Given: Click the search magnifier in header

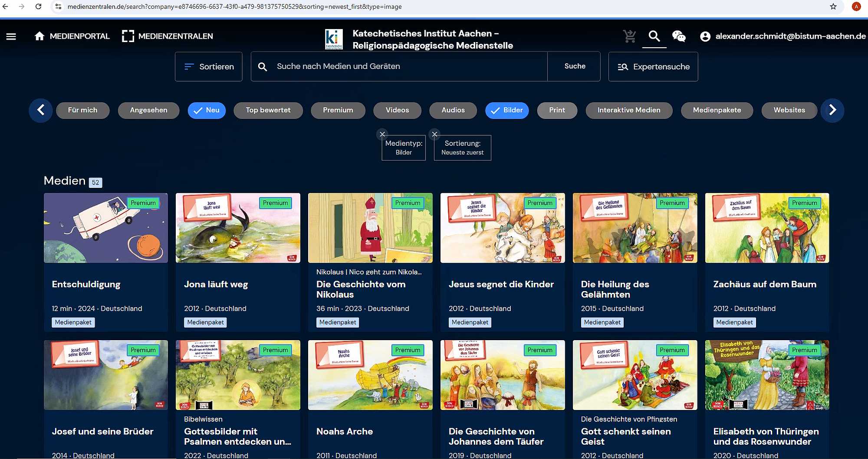Looking at the screenshot, I should [x=654, y=36].
